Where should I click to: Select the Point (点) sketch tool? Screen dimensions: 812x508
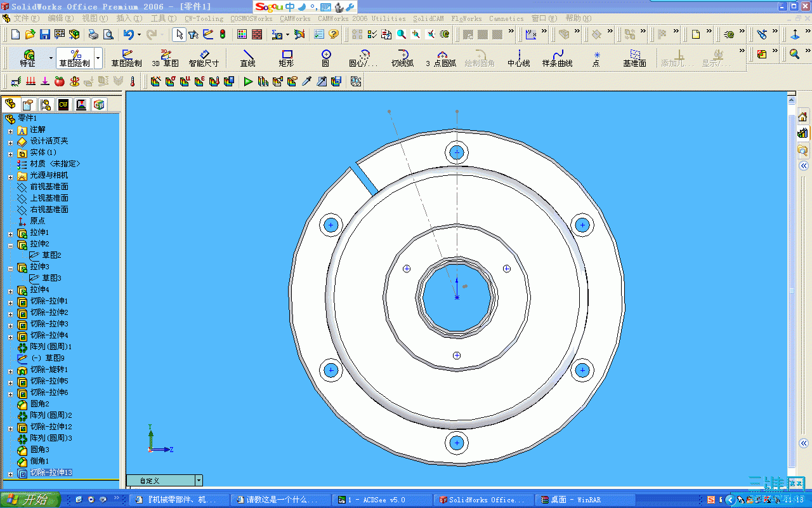tap(596, 58)
